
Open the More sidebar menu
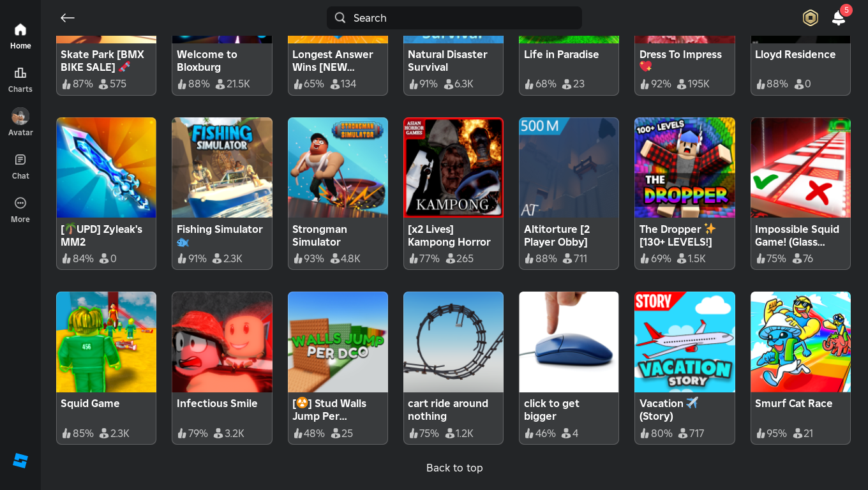(x=20, y=210)
